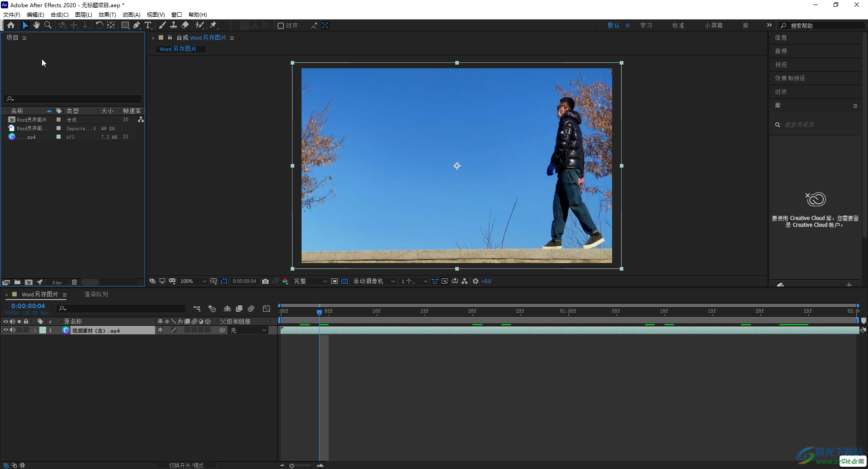Select the Puppet Pin tool
Viewport: 868px width, 469px height.
click(x=213, y=25)
